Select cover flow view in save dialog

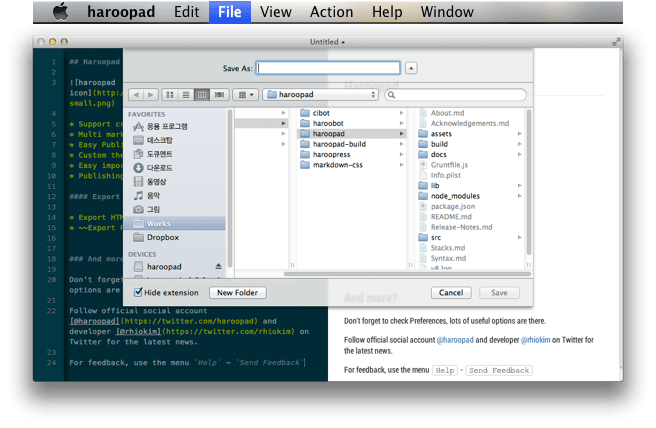point(217,94)
